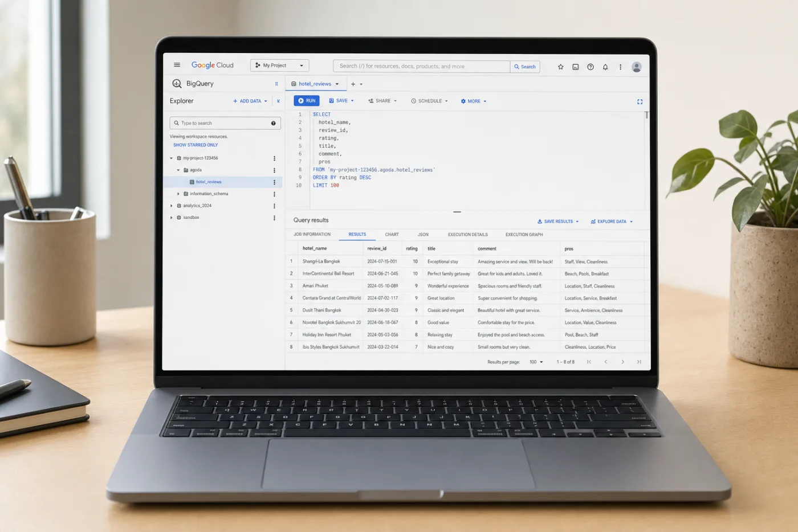Go to the last results page
Image resolution: width=798 pixels, height=532 pixels.
tap(639, 362)
